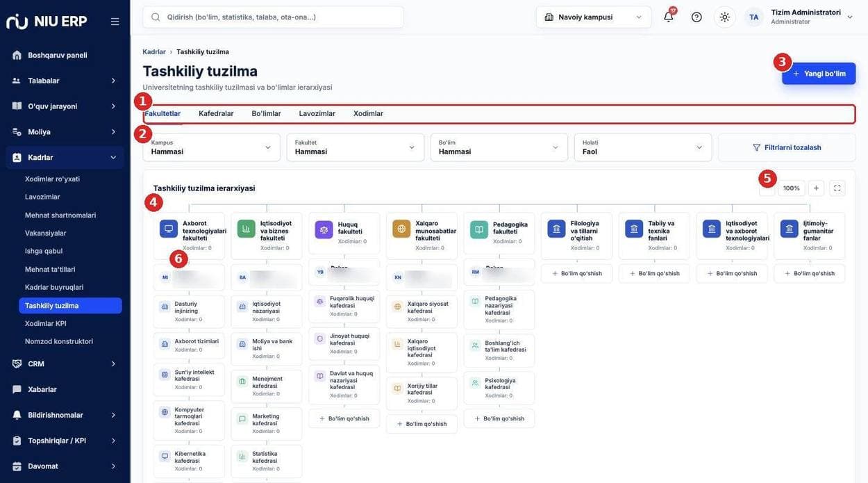Click the Sun'iy intellekt kafedrasi card
Screen dimensions: 868x483
[189, 379]
